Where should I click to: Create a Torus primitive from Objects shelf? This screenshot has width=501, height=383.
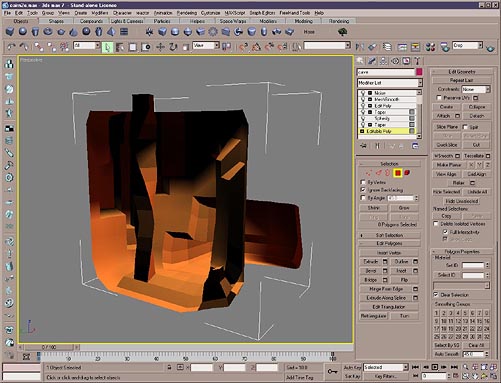48,32
